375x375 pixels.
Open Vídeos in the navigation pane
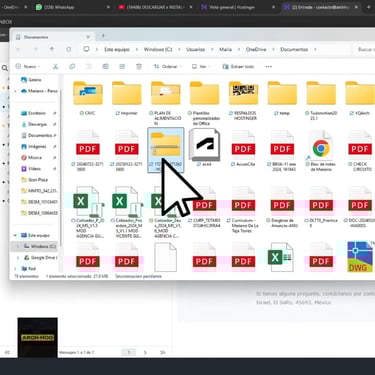pyautogui.click(x=31, y=169)
